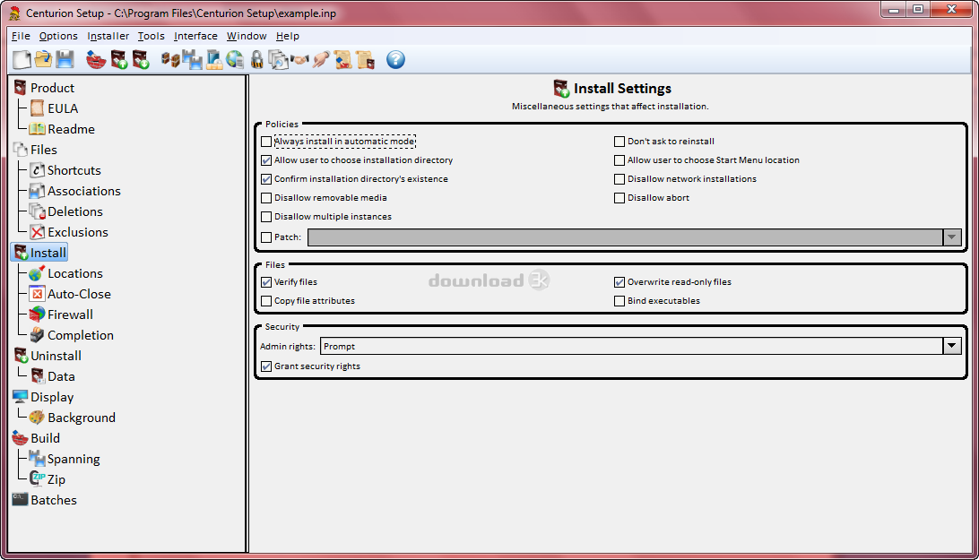Click the padlock toolbar icon
Screen dimensions: 979x560
256,60
